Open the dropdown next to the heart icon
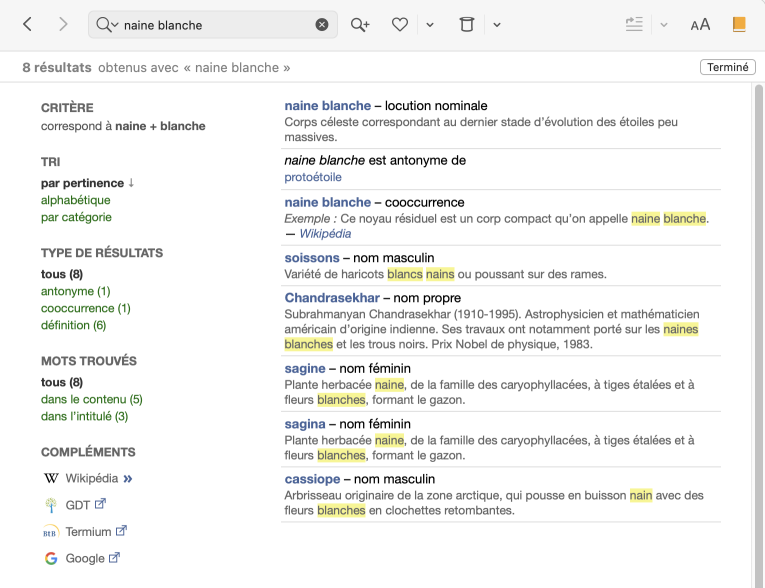765x588 pixels. (x=430, y=25)
